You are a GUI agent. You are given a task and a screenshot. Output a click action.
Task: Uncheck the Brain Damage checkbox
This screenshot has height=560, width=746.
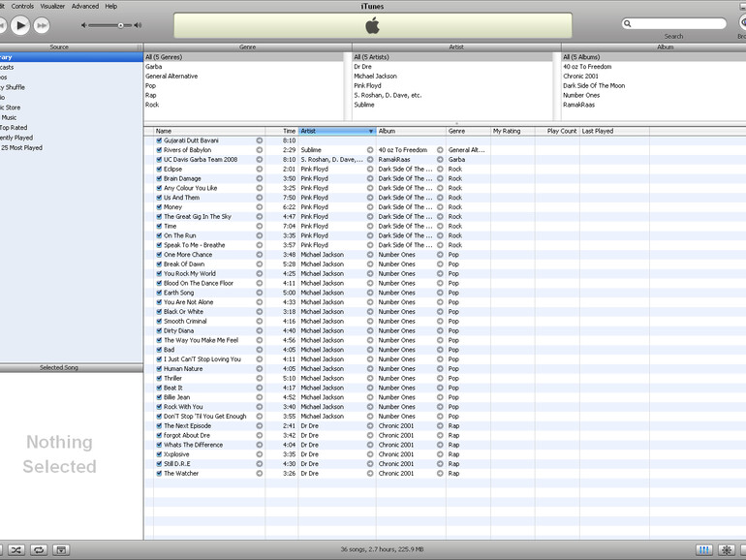160,178
